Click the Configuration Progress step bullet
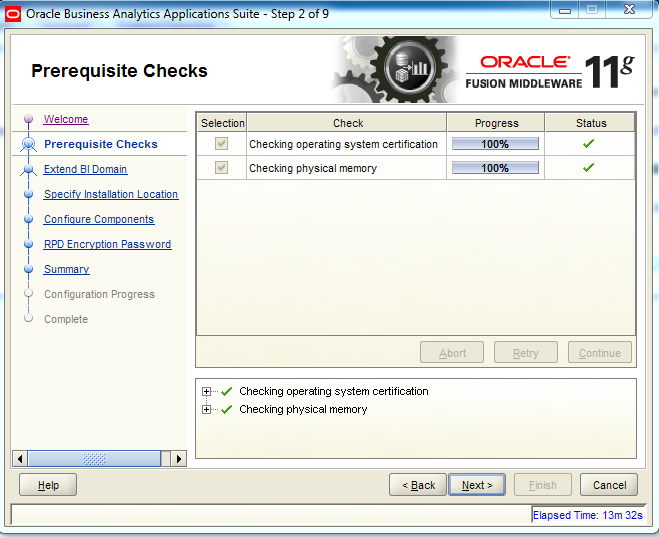Image resolution: width=659 pixels, height=538 pixels. 29,293
